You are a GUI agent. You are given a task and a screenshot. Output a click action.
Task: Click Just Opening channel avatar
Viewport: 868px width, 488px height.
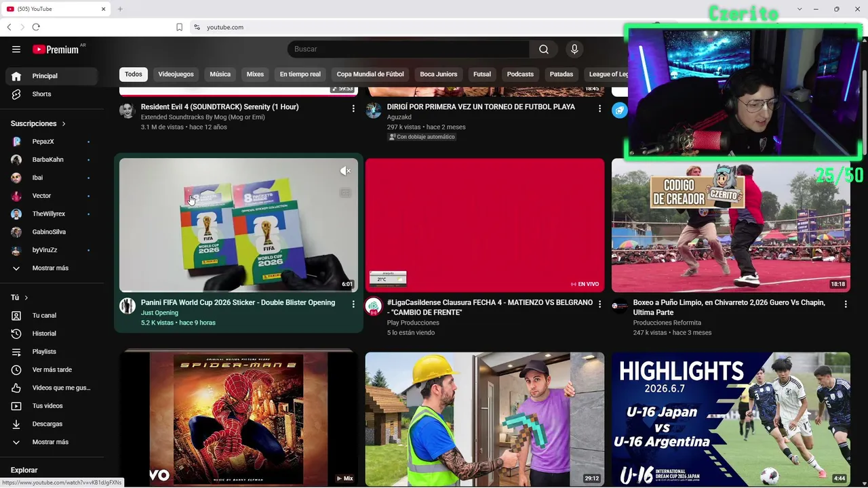pos(127,306)
